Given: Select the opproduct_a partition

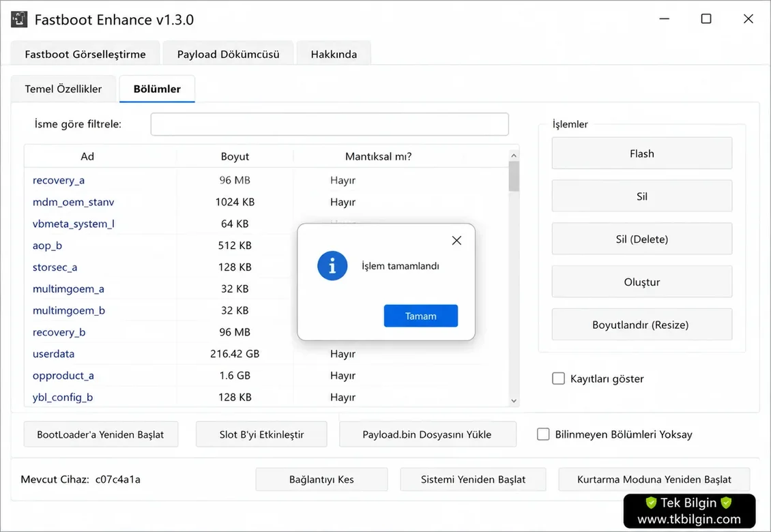Looking at the screenshot, I should coord(63,375).
